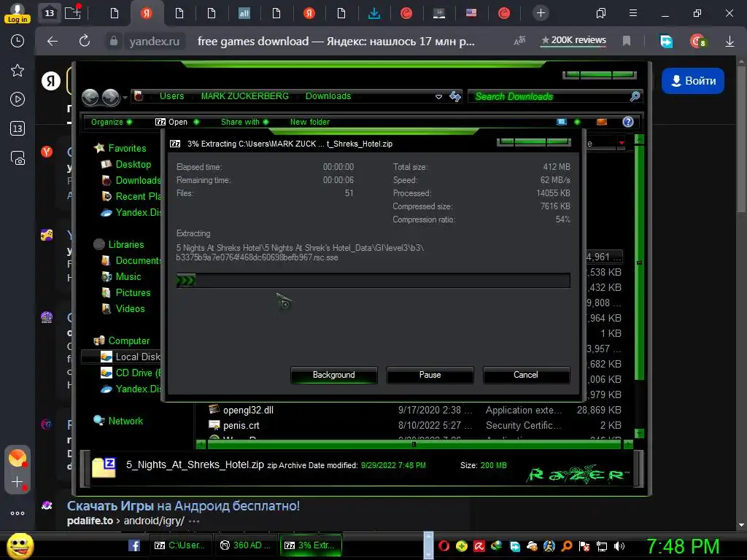This screenshot has height=560, width=747.
Task: Switch to the 'all' browser tab
Action: (x=244, y=13)
